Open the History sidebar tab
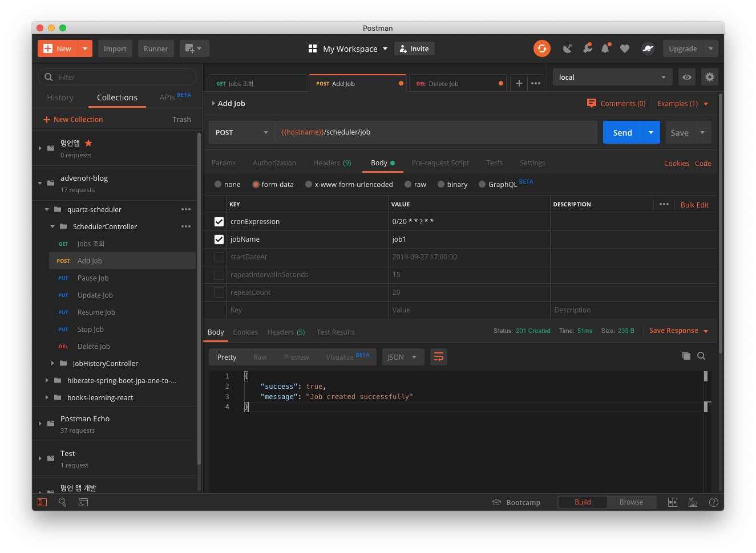This screenshot has height=553, width=756. point(60,97)
